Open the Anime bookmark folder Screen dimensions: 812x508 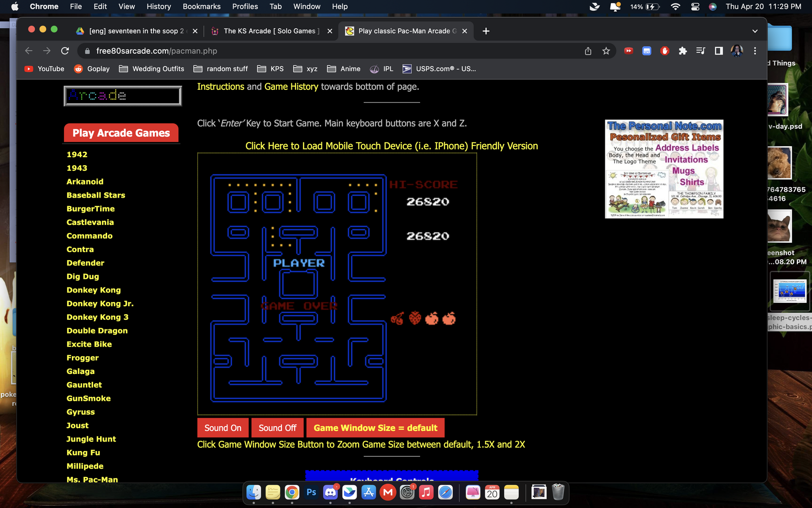click(344, 69)
